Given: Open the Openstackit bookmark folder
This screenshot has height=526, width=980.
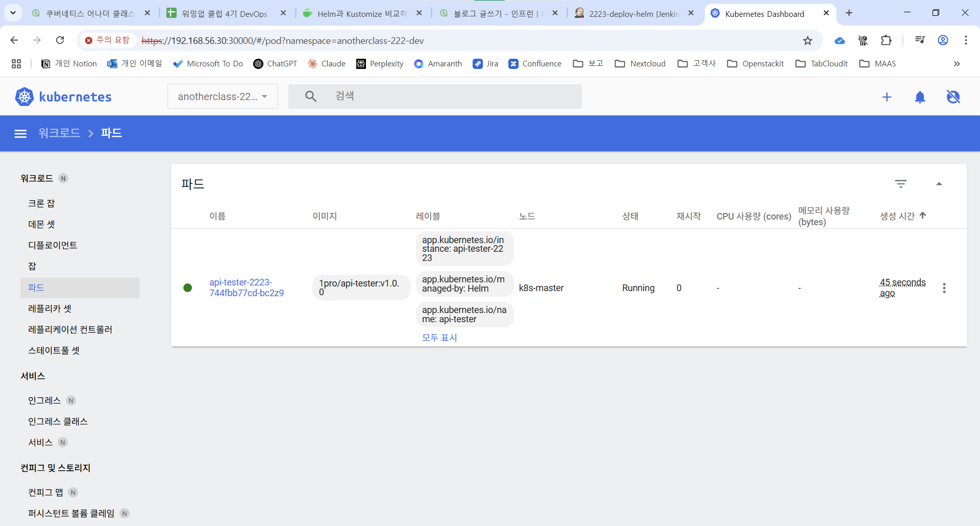Looking at the screenshot, I should point(755,64).
